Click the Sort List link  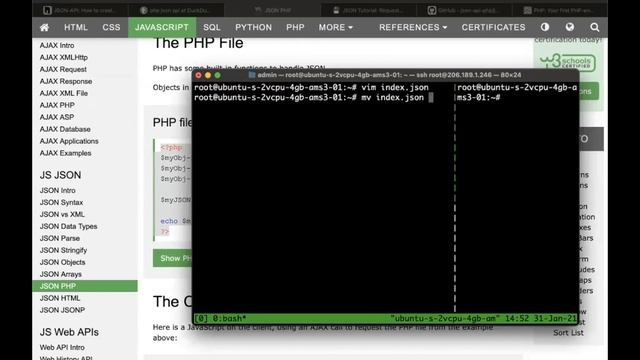(568, 333)
